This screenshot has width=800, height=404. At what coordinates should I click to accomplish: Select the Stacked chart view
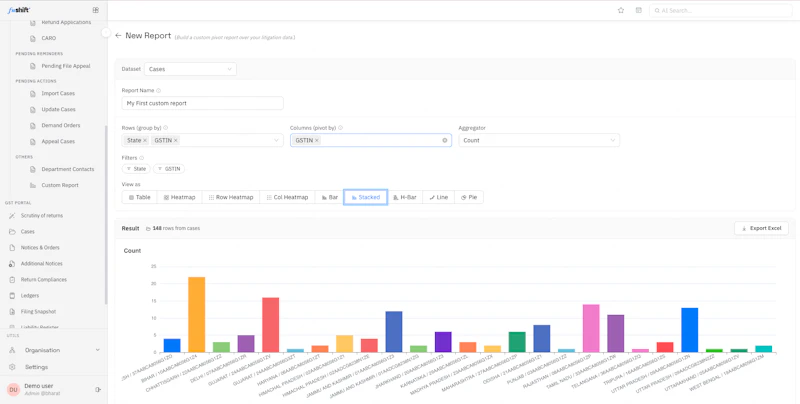coord(365,197)
